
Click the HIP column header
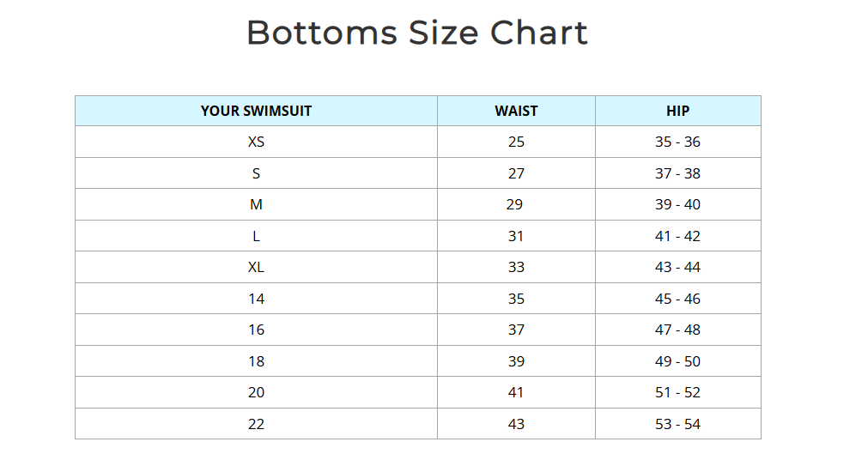(677, 111)
